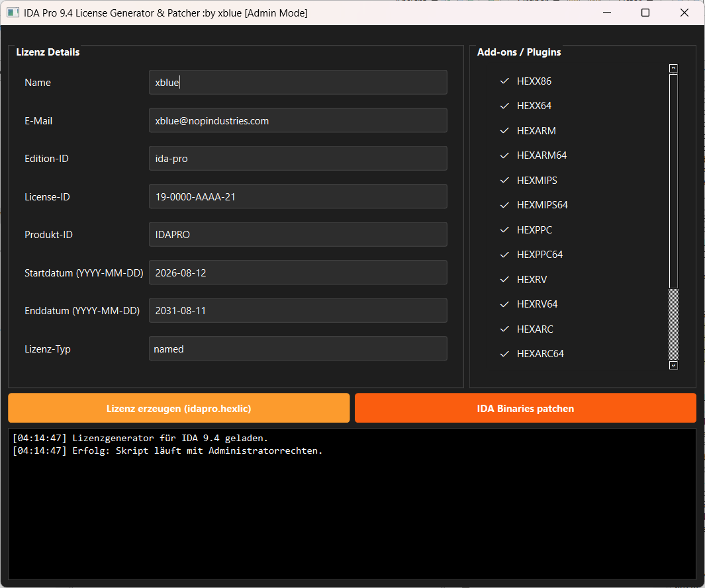The image size is (705, 588).
Task: Disable the HEXPPC add-on
Action: pyautogui.click(x=504, y=230)
